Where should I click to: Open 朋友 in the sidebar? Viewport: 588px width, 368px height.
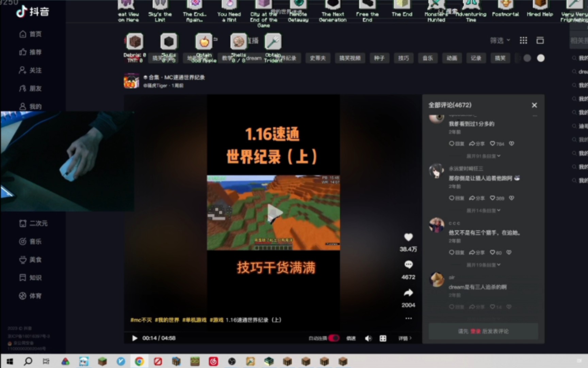[30, 89]
